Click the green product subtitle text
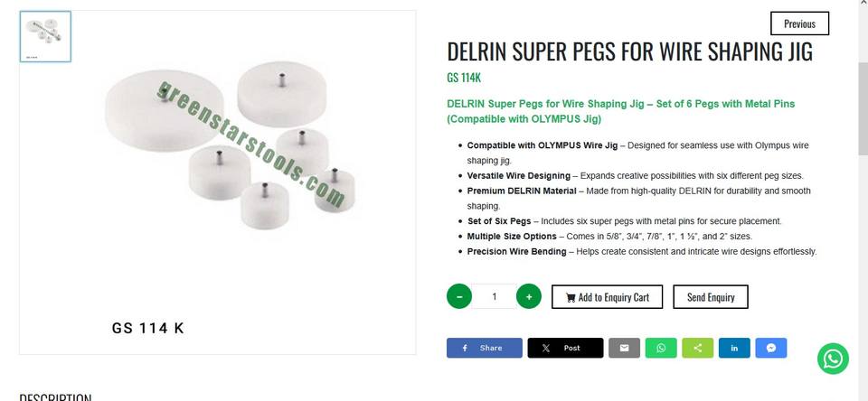Screen dimensions: 868x401 [621, 111]
